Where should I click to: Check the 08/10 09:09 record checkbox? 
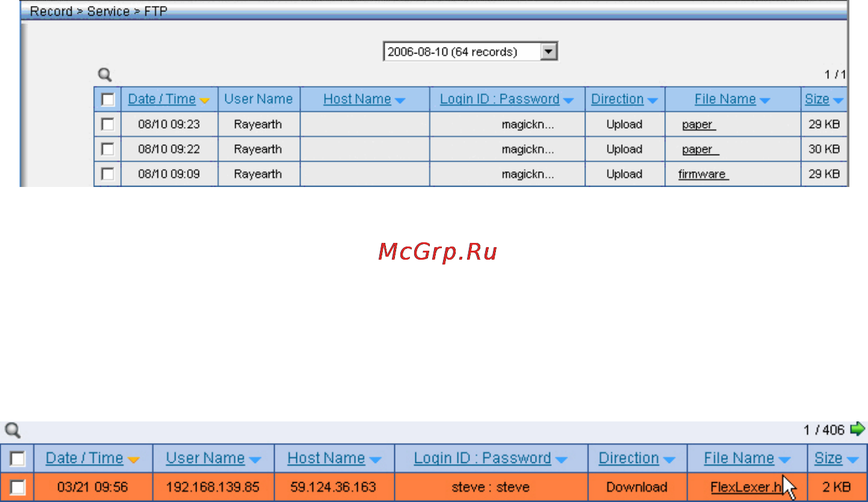coord(108,174)
